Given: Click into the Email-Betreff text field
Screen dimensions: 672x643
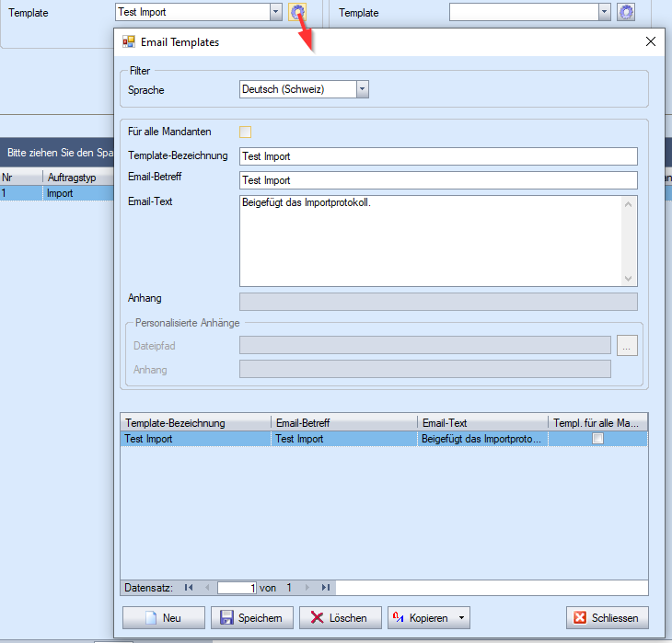Looking at the screenshot, I should 438,180.
